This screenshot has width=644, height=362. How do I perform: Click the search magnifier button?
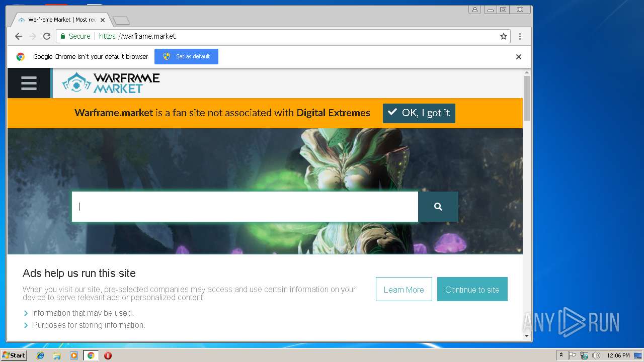click(x=438, y=207)
